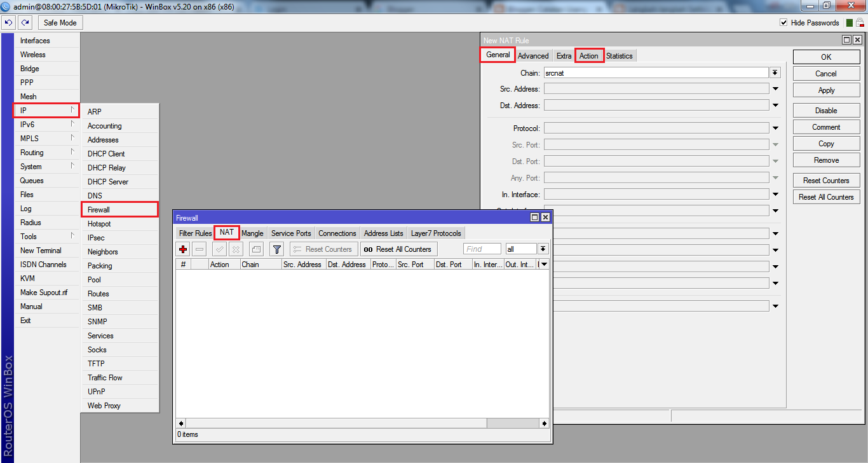Click the comment icon in Firewall toolbar

click(x=255, y=249)
